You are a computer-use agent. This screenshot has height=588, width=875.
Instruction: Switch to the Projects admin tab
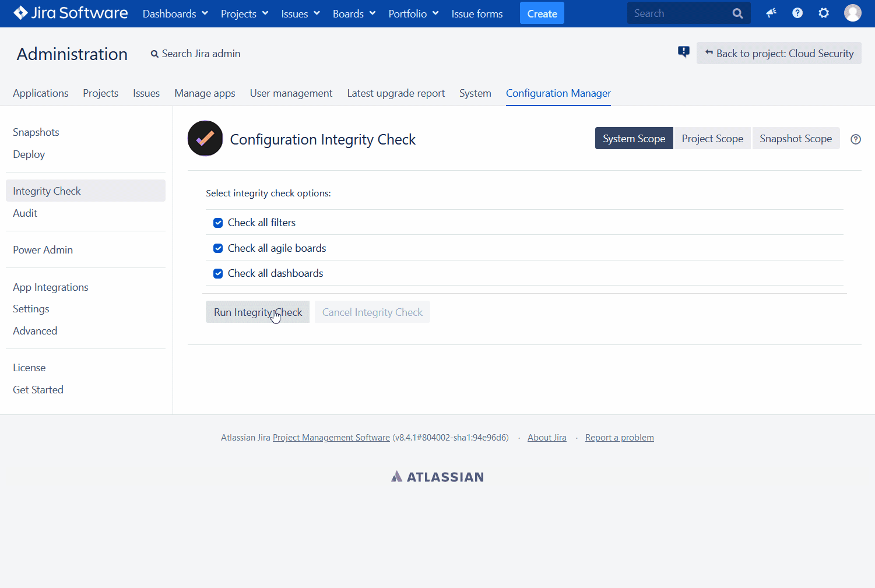click(x=100, y=93)
